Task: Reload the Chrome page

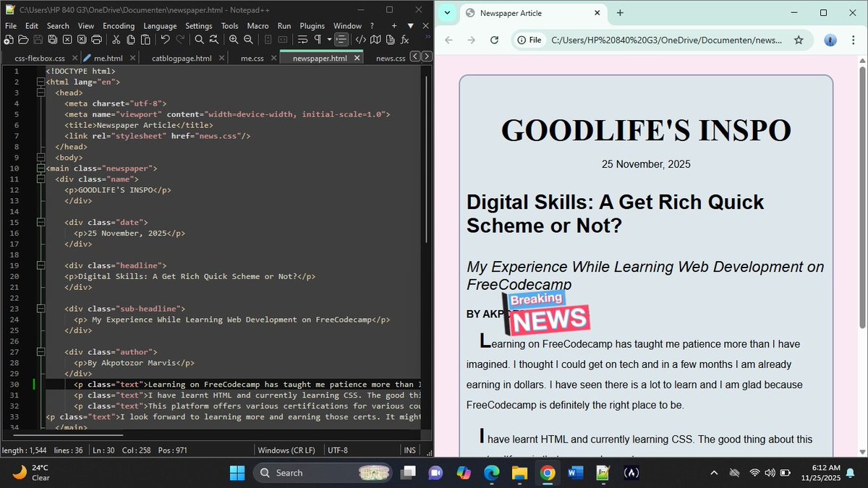Action: (x=494, y=40)
